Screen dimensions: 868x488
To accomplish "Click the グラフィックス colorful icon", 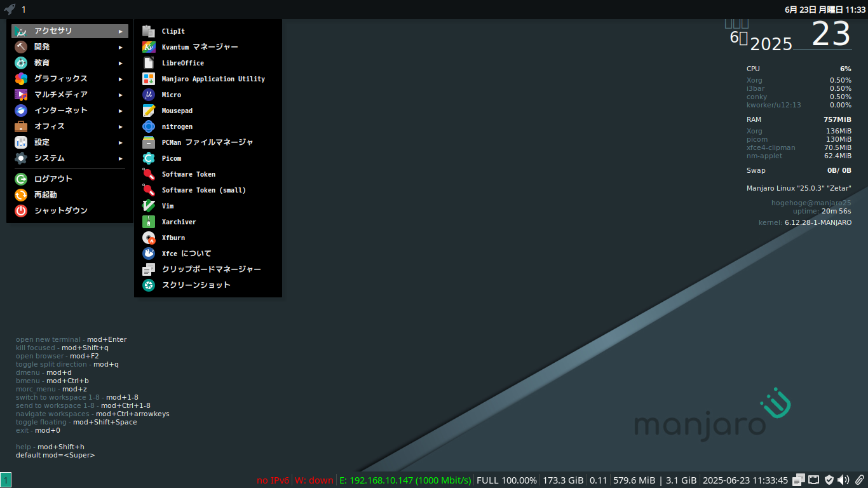I will click(21, 79).
